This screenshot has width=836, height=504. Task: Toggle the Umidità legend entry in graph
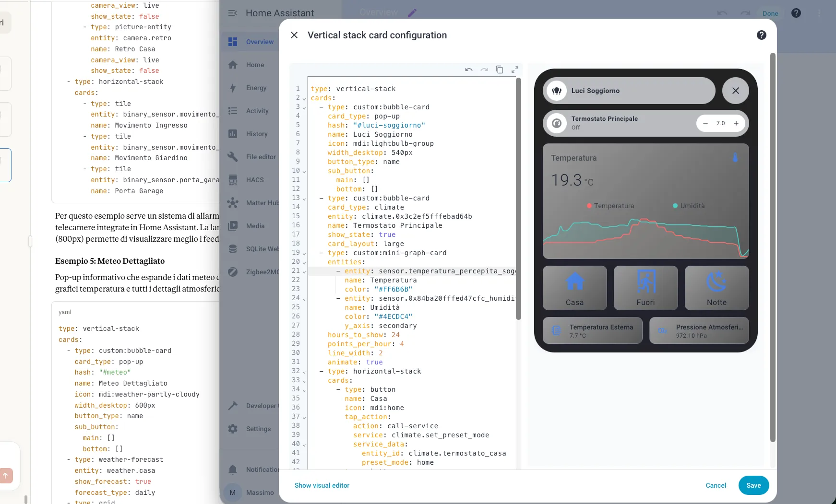coord(689,206)
